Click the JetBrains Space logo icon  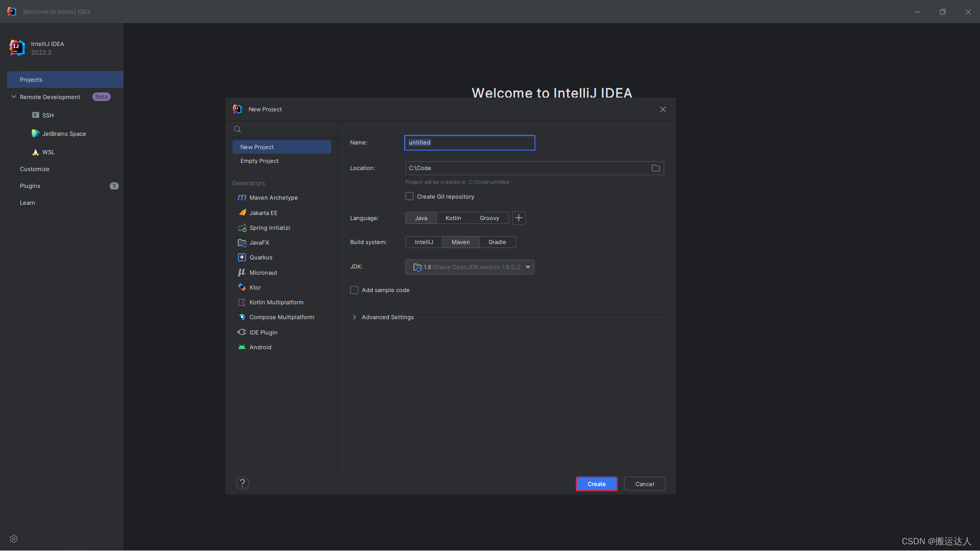(x=35, y=133)
